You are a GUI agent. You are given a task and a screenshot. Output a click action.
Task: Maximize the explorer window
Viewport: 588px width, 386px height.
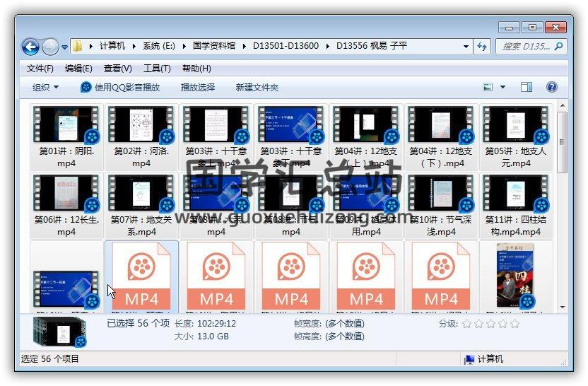pos(532,28)
